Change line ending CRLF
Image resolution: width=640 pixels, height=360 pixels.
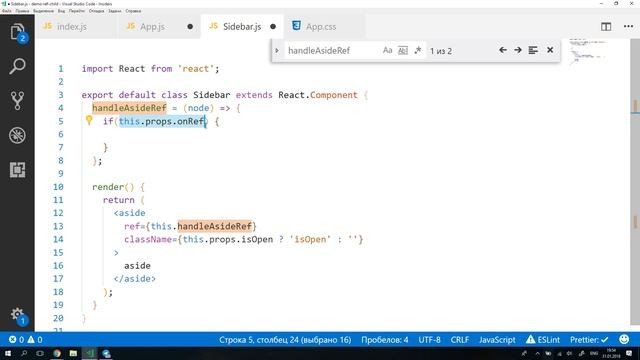pos(460,340)
